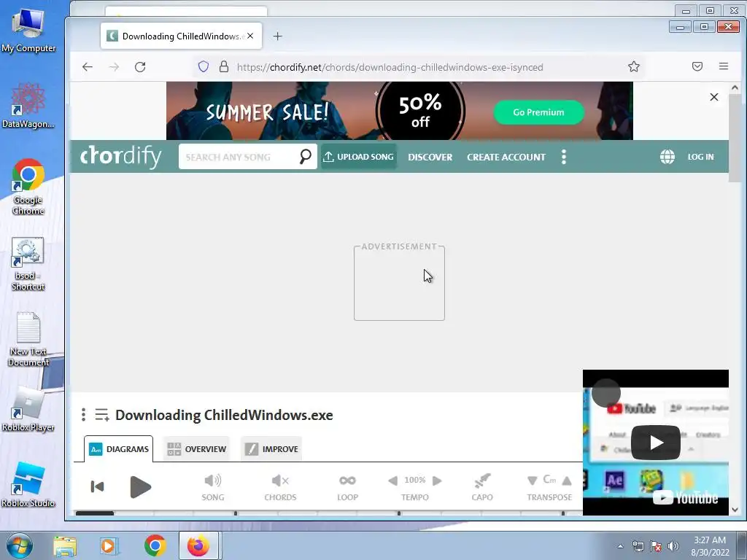This screenshot has width=747, height=560.
Task: Click the browser address bar URL
Action: point(390,67)
